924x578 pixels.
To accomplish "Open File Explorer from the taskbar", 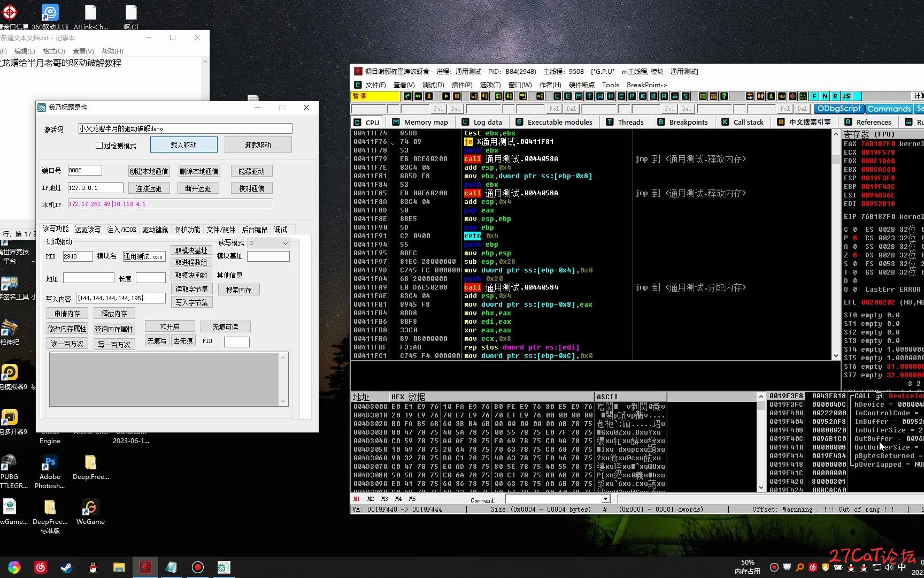I will [119, 567].
